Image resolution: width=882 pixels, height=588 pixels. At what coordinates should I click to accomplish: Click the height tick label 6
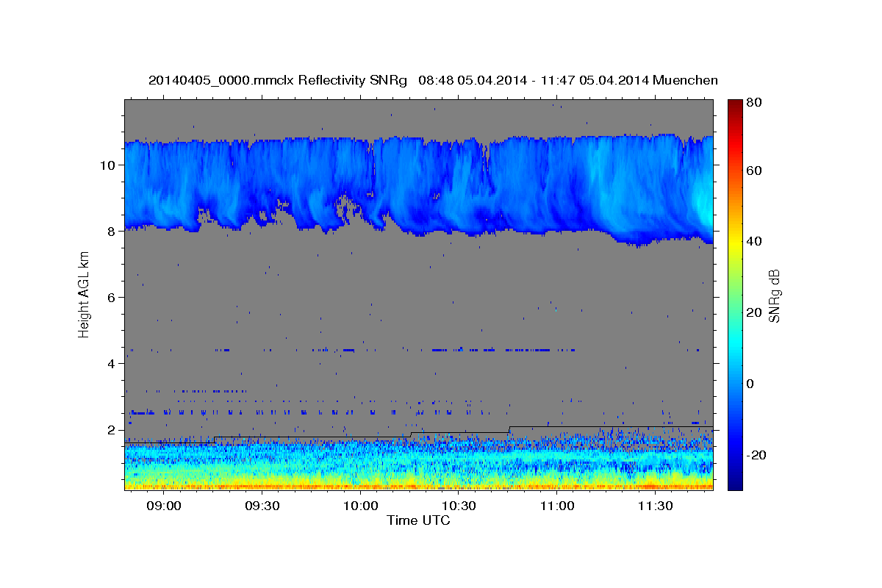click(112, 297)
